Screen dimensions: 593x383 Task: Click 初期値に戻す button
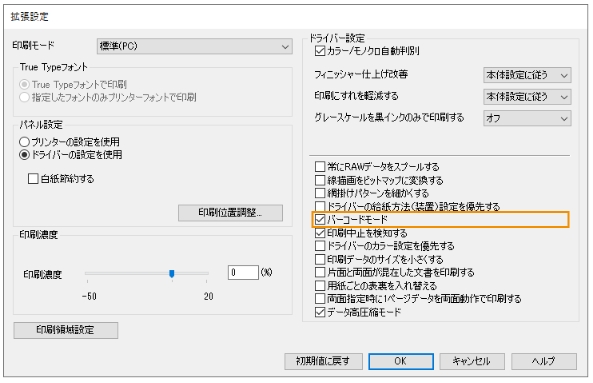pos(323,361)
